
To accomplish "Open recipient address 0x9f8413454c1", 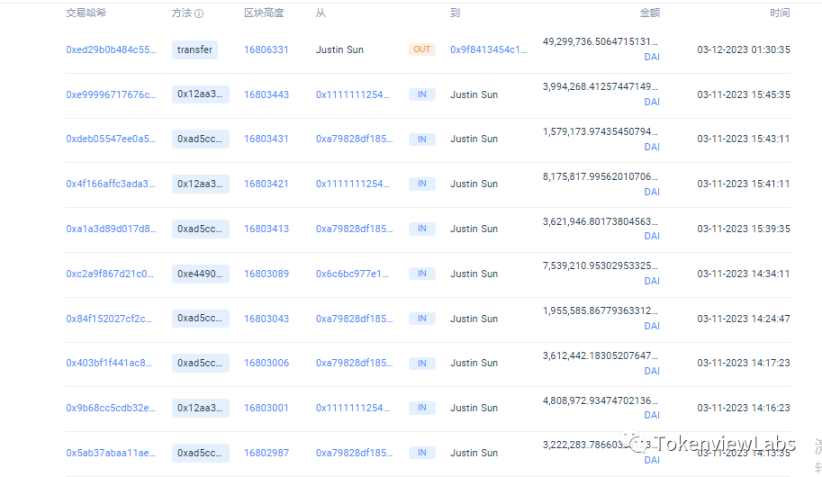I will point(488,49).
